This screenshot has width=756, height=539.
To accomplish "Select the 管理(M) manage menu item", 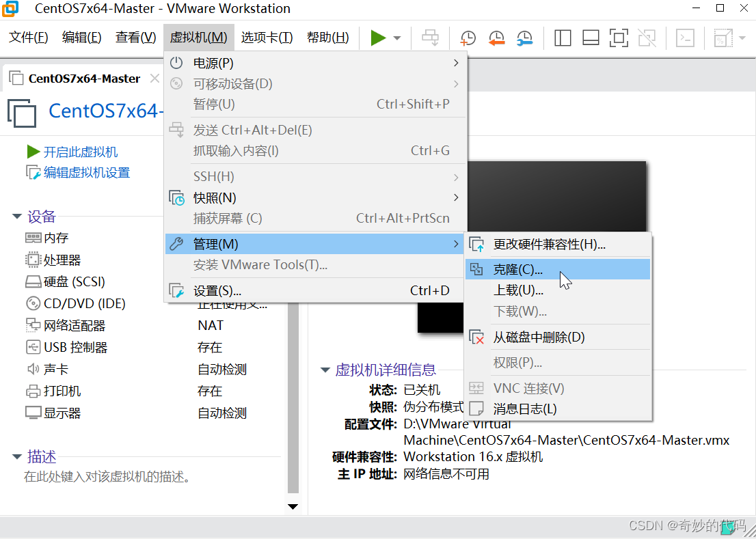I will click(x=315, y=244).
